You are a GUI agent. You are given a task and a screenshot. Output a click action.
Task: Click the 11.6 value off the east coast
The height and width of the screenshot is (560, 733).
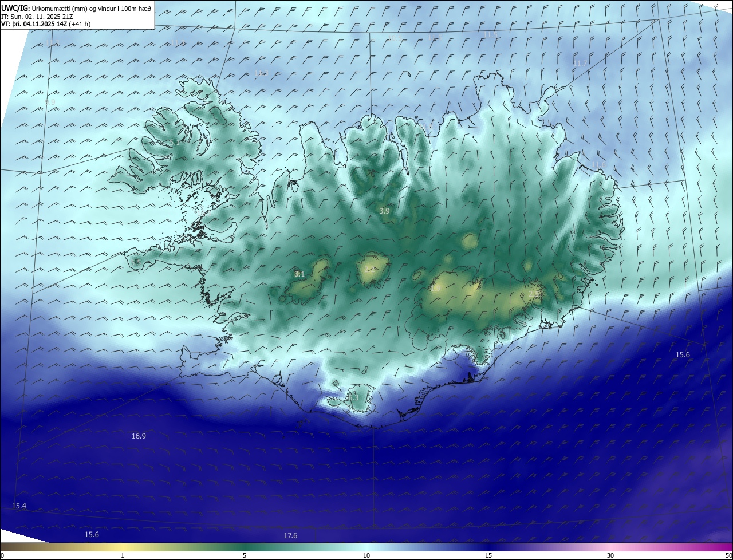tap(598, 165)
